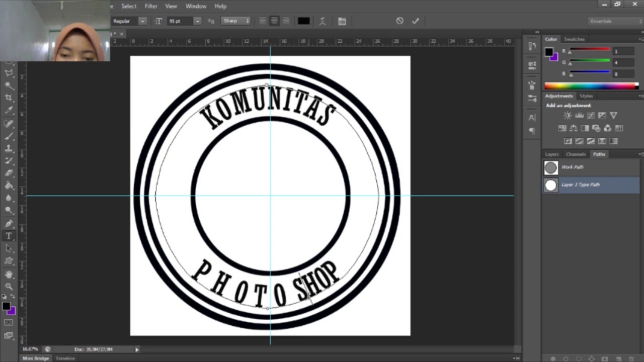Open the Filter menu
This screenshot has height=362, width=644.
(151, 6)
